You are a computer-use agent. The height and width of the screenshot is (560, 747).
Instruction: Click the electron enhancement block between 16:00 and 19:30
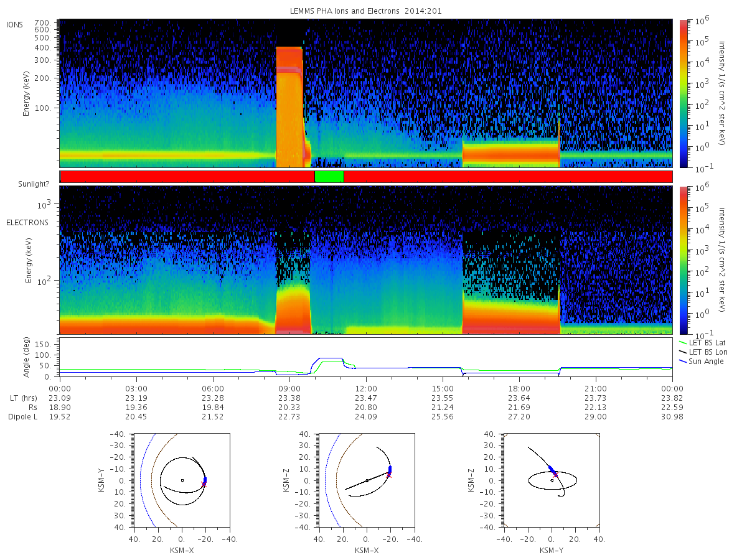click(511, 316)
